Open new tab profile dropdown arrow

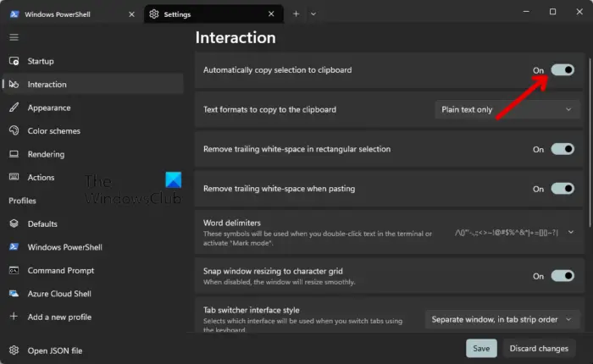point(313,14)
